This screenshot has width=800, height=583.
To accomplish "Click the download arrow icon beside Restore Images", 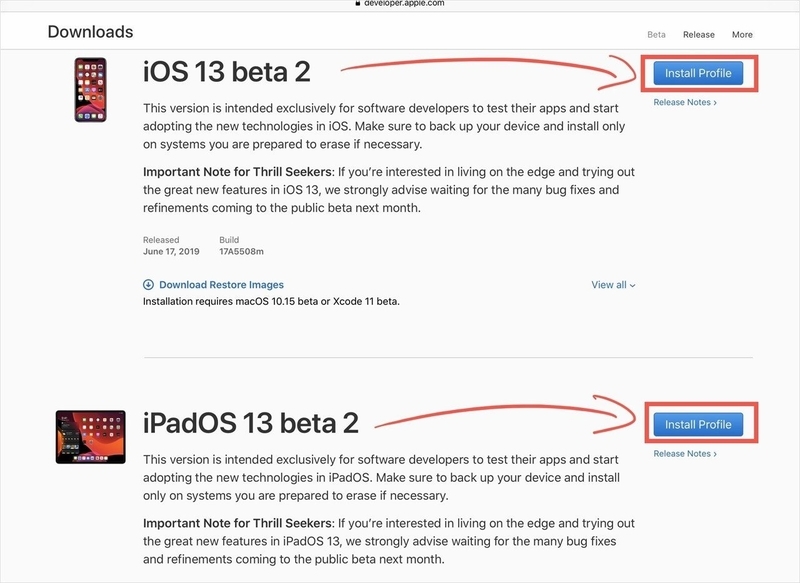I will tap(148, 285).
